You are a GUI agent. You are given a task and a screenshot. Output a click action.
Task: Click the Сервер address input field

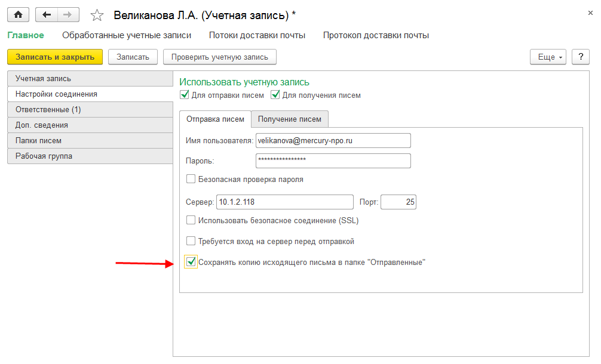[284, 202]
